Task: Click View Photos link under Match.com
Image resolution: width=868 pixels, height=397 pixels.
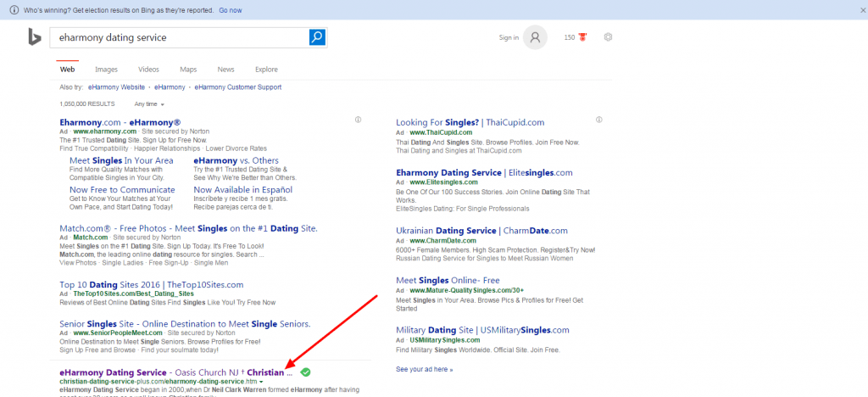Action: [x=77, y=262]
